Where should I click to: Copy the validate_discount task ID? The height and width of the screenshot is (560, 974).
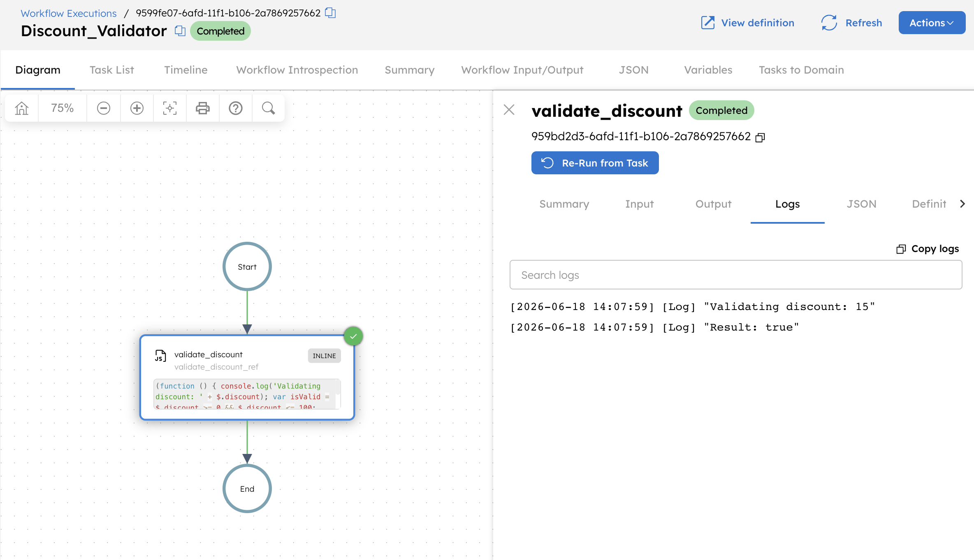pyautogui.click(x=760, y=137)
